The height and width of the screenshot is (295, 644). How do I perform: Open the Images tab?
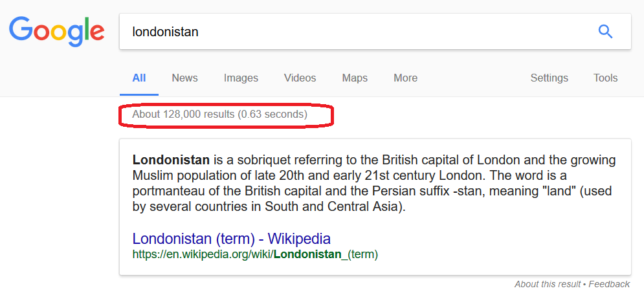[241, 78]
